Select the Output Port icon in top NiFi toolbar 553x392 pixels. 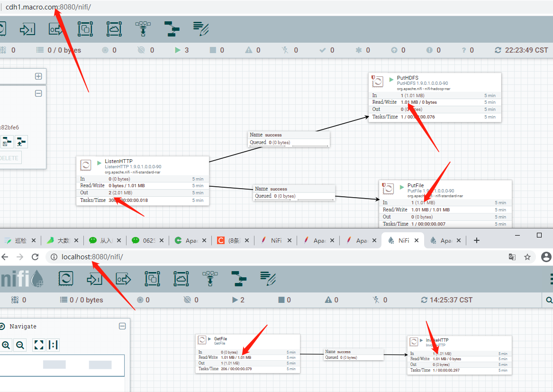56,29
